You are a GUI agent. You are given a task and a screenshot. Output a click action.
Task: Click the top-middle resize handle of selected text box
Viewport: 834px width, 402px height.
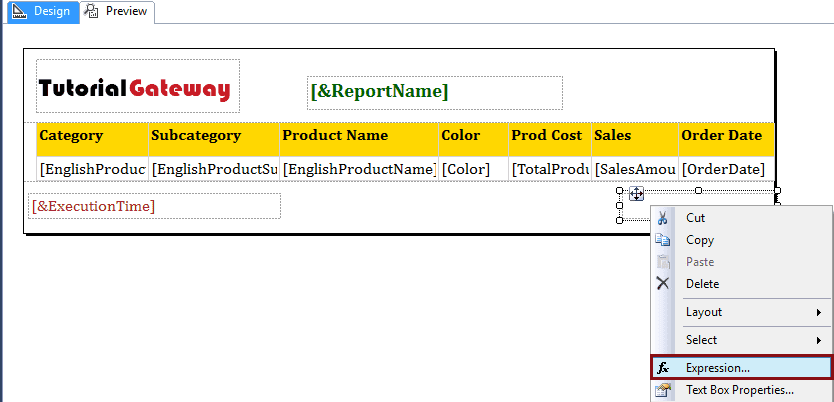click(698, 190)
